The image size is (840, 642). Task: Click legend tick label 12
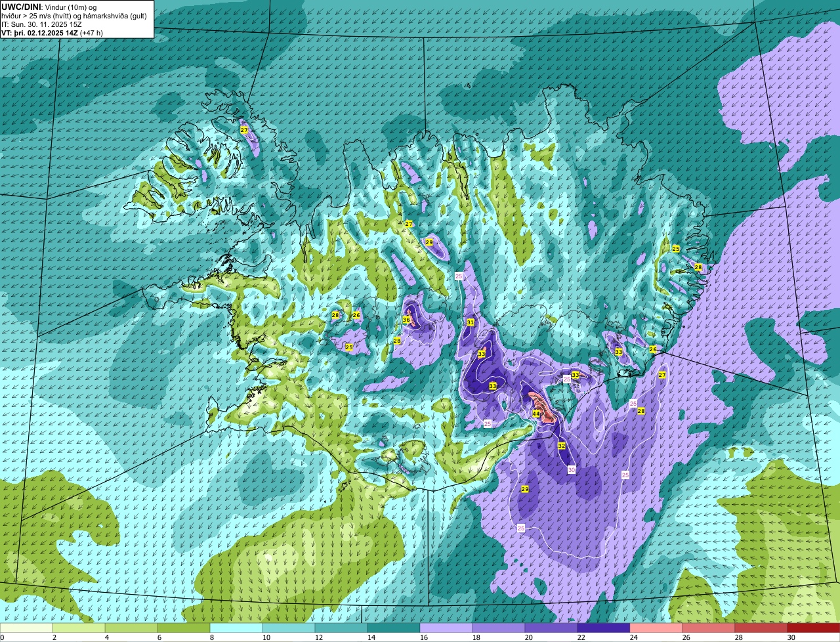click(x=318, y=637)
